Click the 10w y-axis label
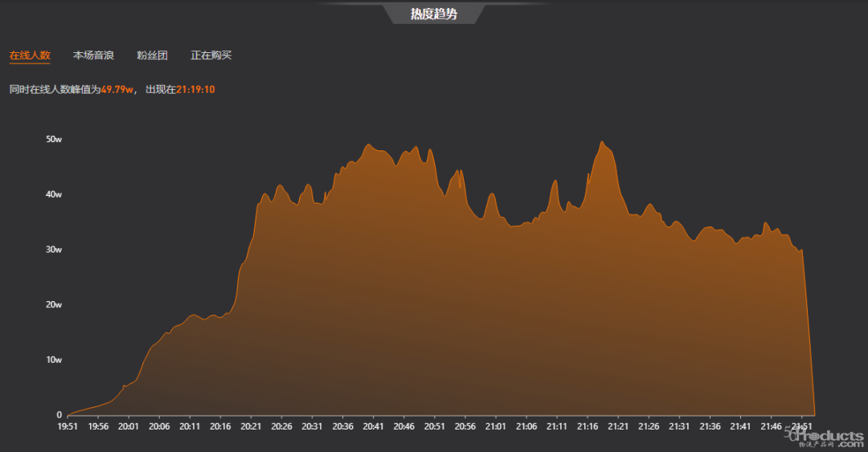This screenshot has width=868, height=452. (54, 360)
